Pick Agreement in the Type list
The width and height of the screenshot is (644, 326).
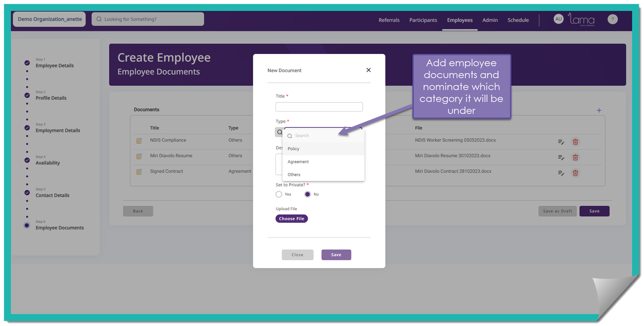tap(298, 162)
